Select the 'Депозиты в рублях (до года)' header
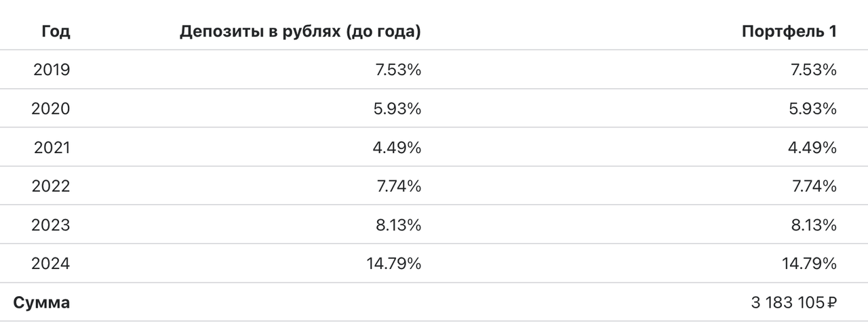Image resolution: width=868 pixels, height=328 pixels. (x=300, y=31)
